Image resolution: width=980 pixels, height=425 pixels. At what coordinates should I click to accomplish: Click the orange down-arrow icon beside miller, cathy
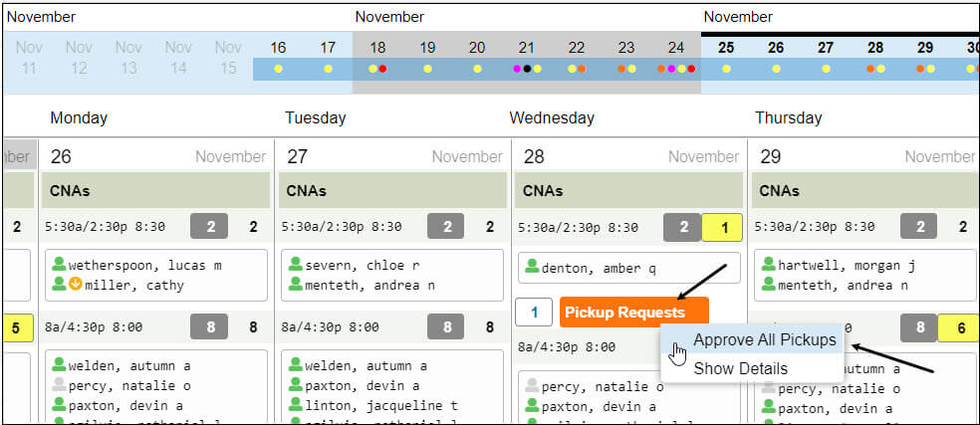click(75, 285)
